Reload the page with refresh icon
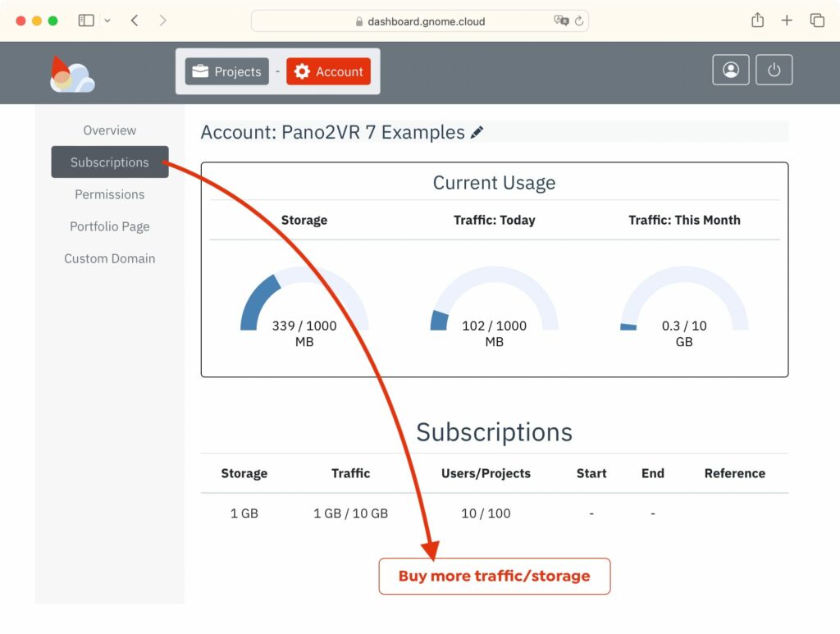Image resolution: width=840 pixels, height=634 pixels. pyautogui.click(x=579, y=21)
